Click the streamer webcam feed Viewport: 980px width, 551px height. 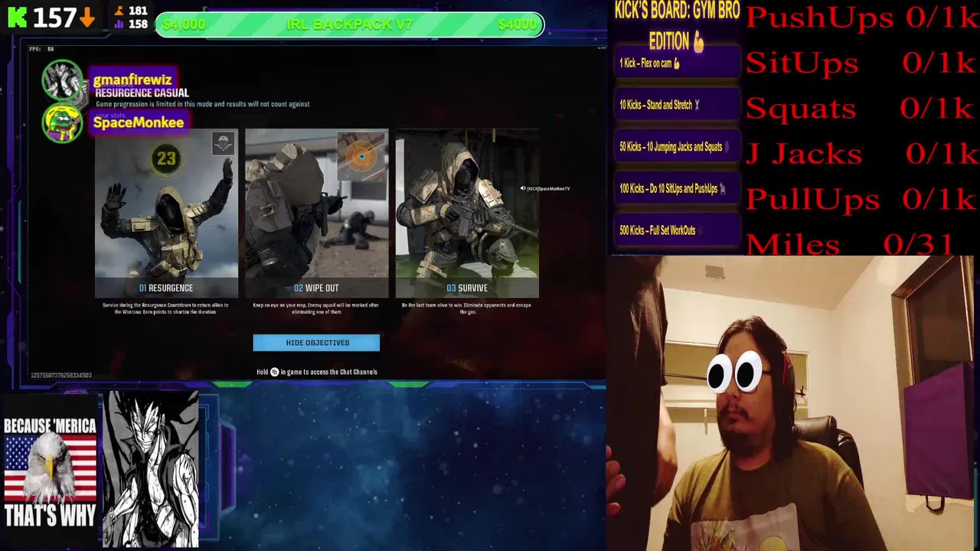[791, 403]
